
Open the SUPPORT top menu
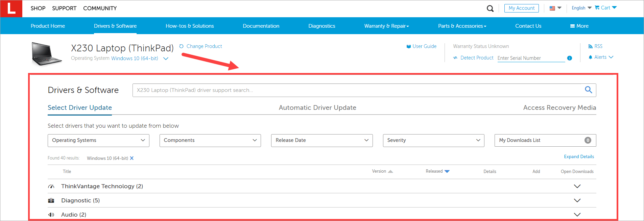coord(64,8)
